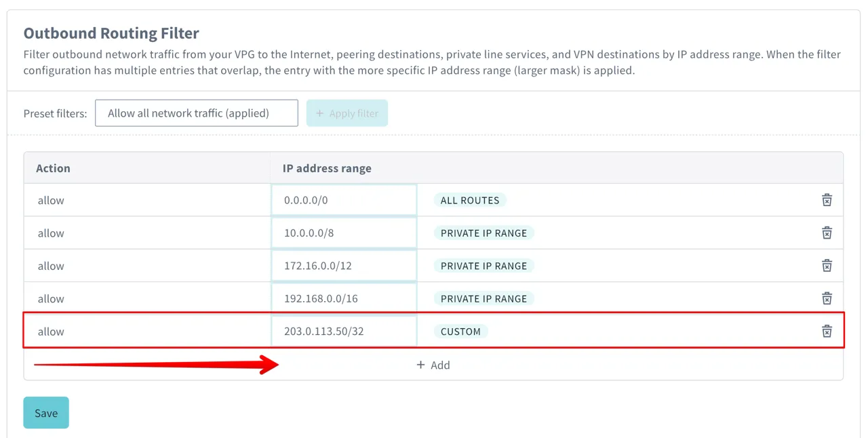Screen dimensions: 868x438
Task: Save the outbound routing filter
Action: (x=46, y=413)
